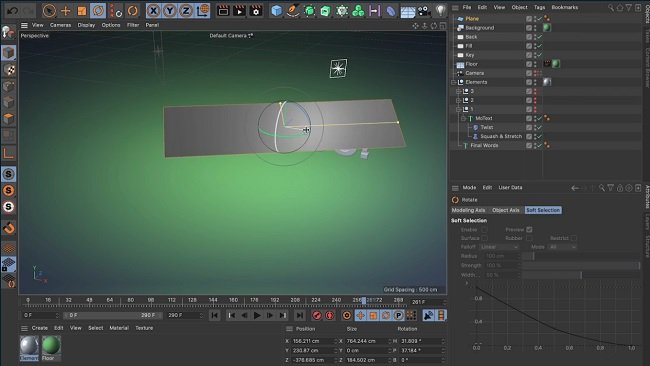Click the Undo arrow icon
The width and height of the screenshot is (650, 366).
coord(12,10)
